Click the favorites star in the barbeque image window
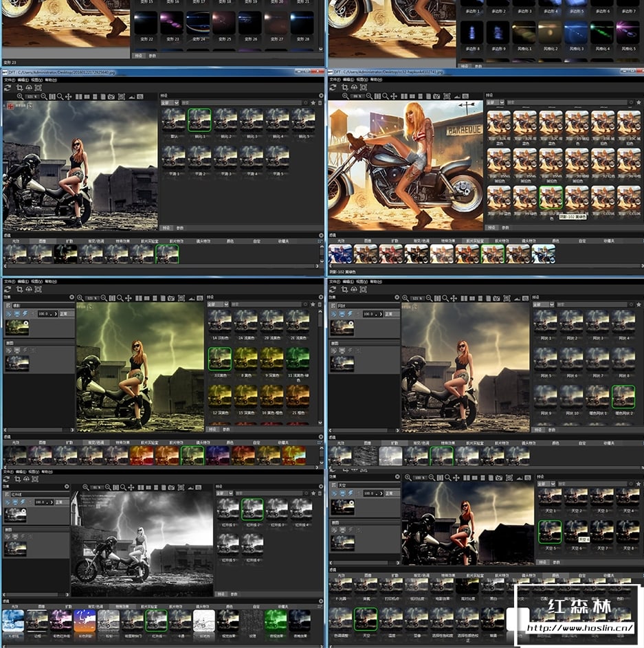 tap(639, 102)
